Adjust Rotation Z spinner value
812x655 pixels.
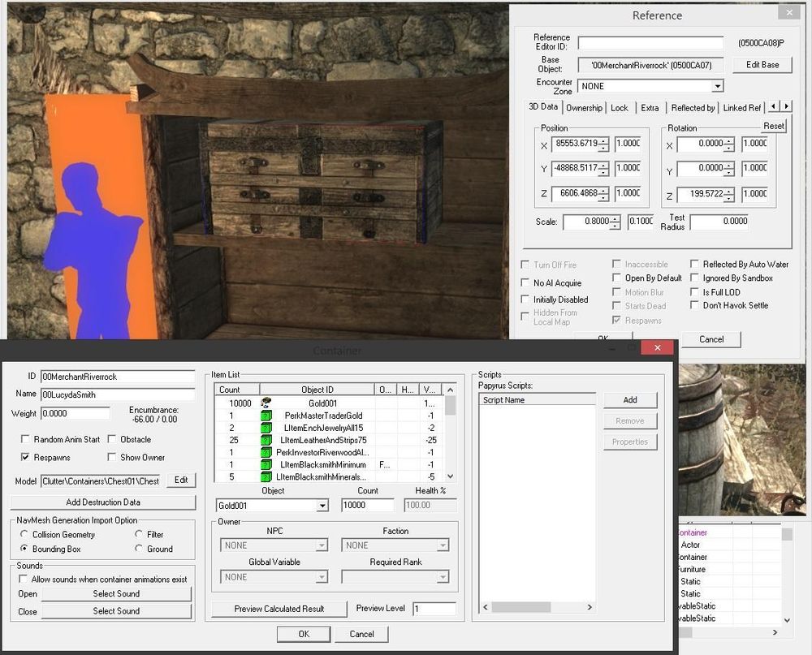(729, 194)
